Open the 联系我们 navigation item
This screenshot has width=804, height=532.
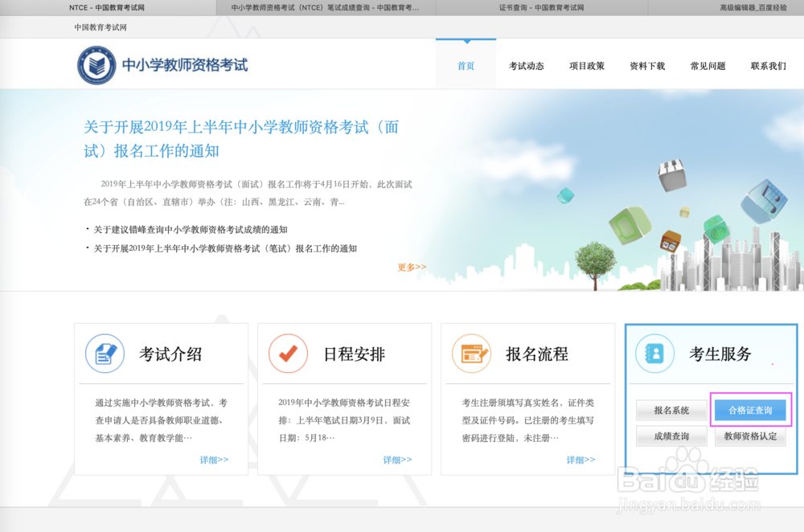(767, 67)
